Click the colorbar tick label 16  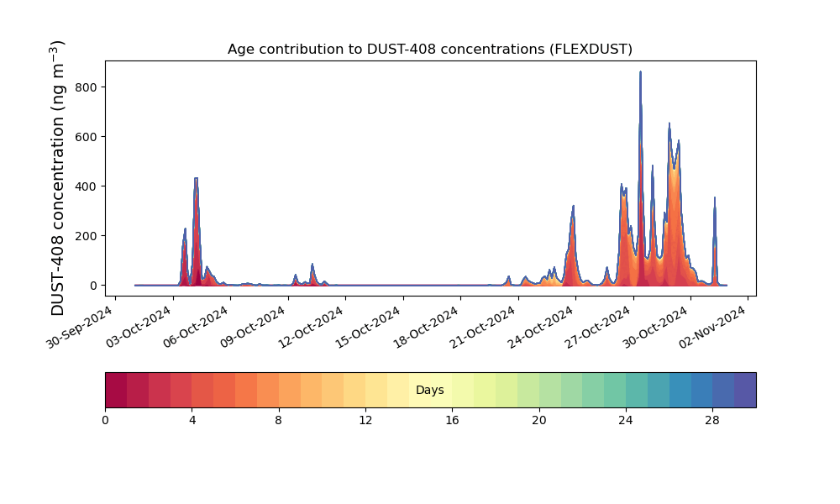pyautogui.click(x=452, y=421)
